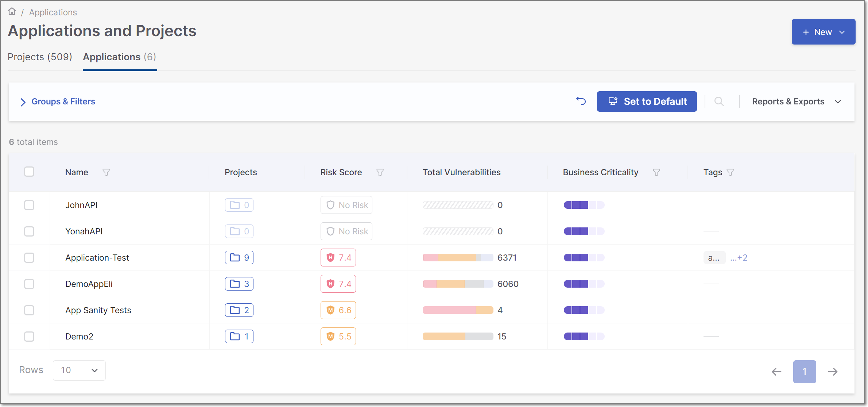This screenshot has height=407, width=868.
Task: Open the search icon in the filters bar
Action: tap(719, 101)
